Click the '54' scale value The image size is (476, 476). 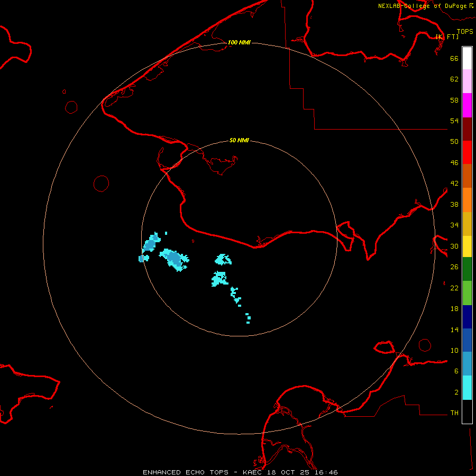[x=454, y=121]
